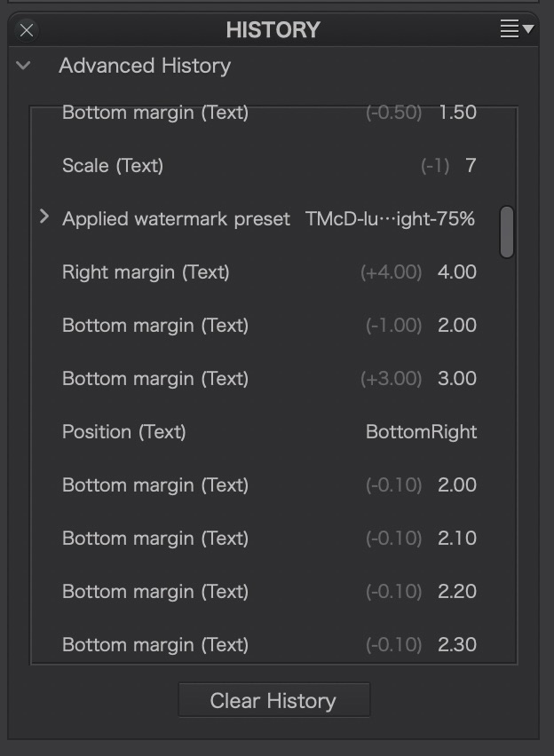Click the HISTORY panel title header
Image resolution: width=554 pixels, height=756 pixels.
[x=273, y=29]
